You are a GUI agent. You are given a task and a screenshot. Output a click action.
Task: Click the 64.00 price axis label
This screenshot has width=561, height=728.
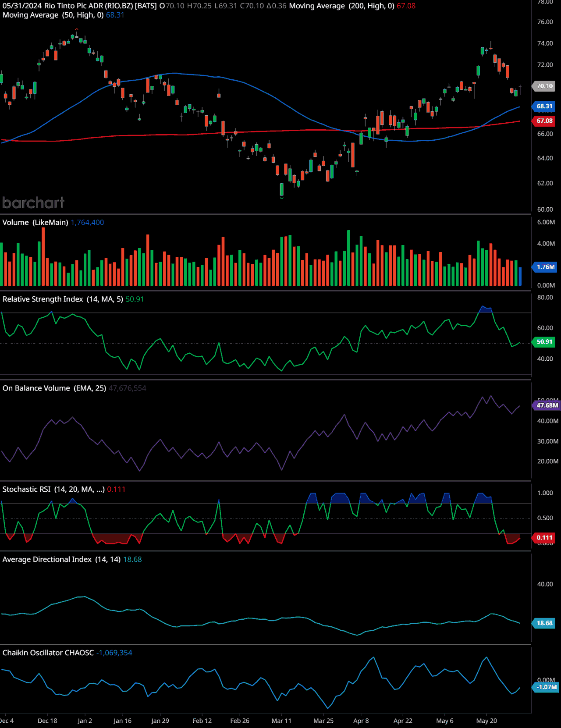click(545, 158)
